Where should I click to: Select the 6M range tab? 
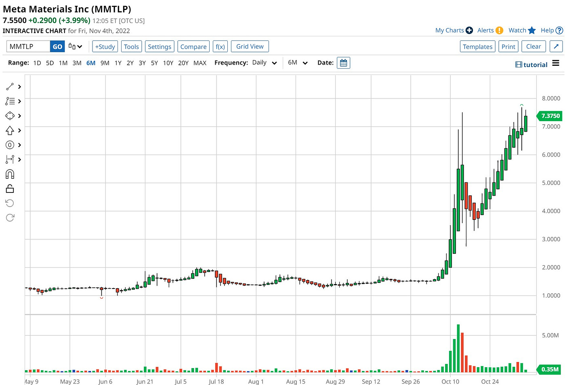click(91, 63)
